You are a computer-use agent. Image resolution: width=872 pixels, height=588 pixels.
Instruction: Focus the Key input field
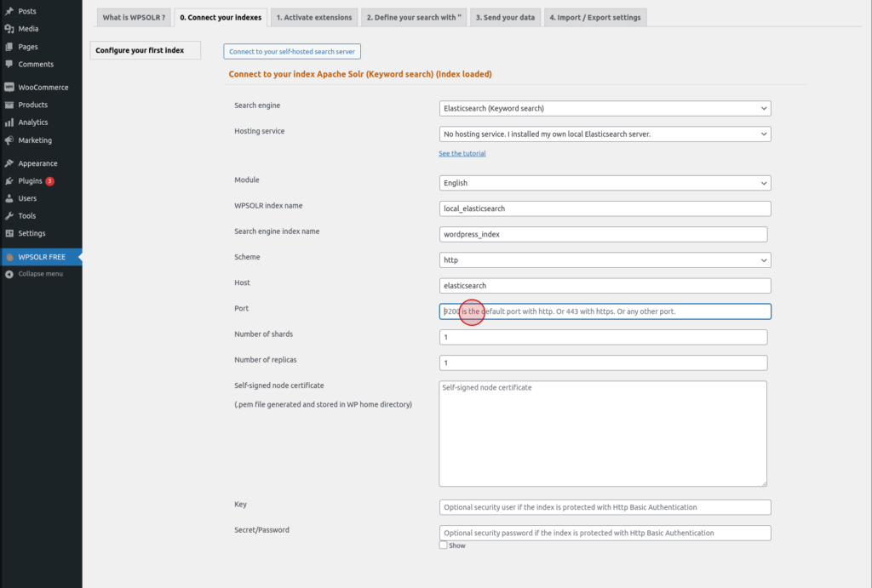point(605,507)
